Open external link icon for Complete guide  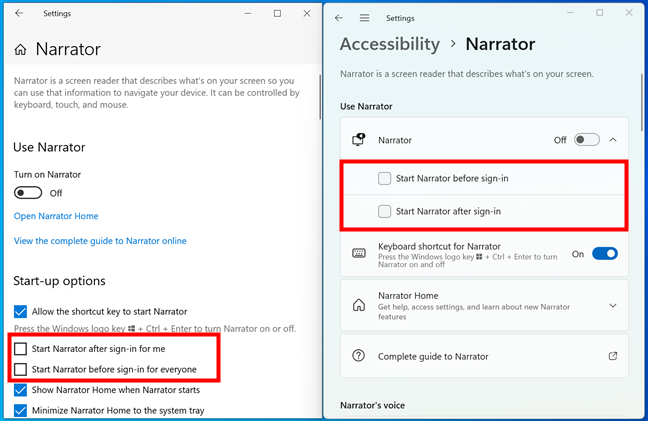click(613, 356)
